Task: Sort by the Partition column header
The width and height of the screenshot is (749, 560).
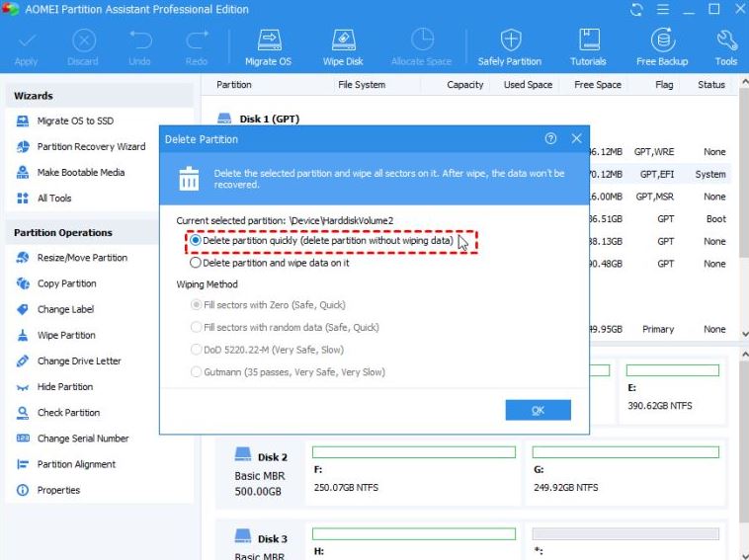Action: click(x=233, y=85)
